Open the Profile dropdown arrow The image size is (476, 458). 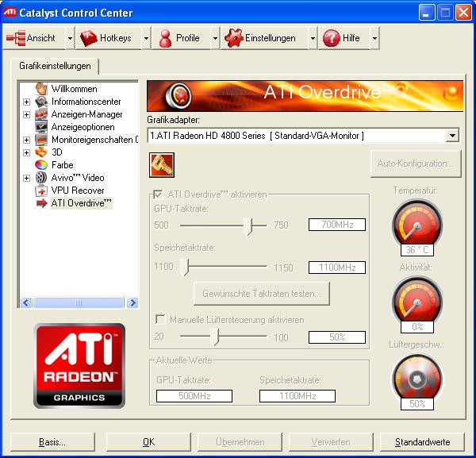pos(215,38)
